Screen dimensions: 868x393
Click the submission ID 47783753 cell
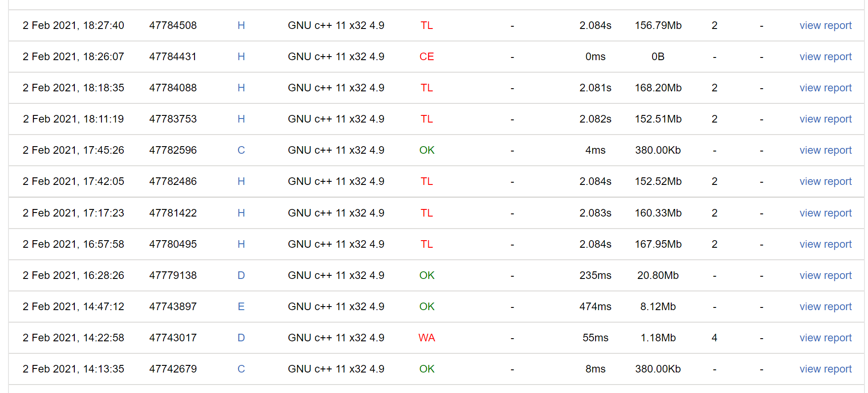click(173, 119)
